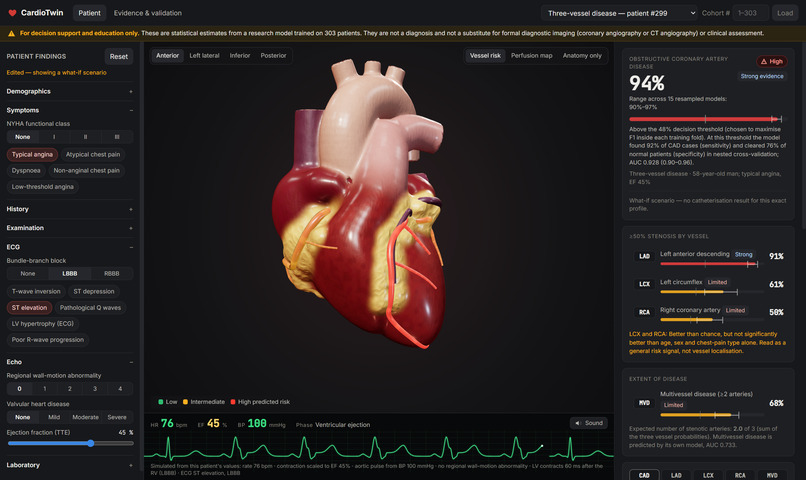Click the High risk warning badge
This screenshot has height=480, width=806.
(x=772, y=61)
